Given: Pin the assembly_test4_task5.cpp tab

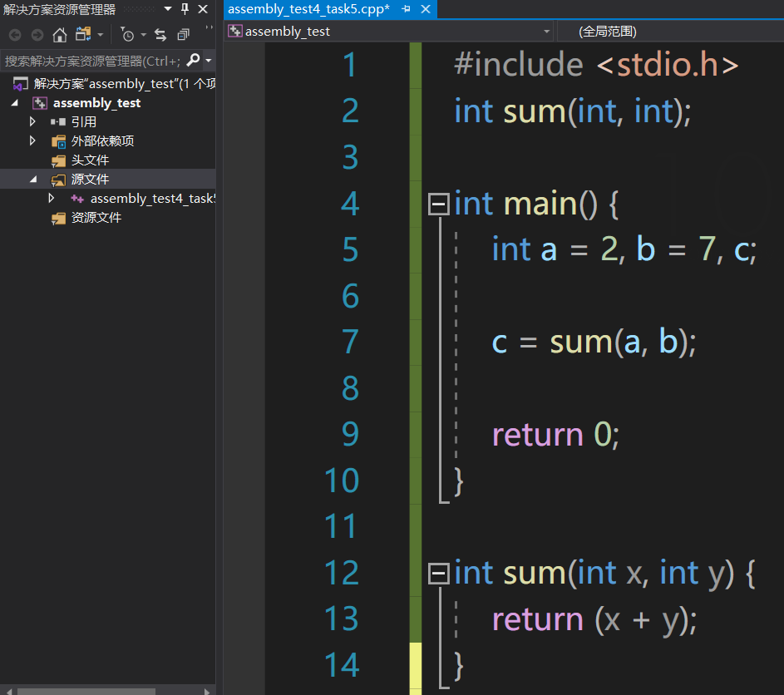Looking at the screenshot, I should [x=406, y=9].
